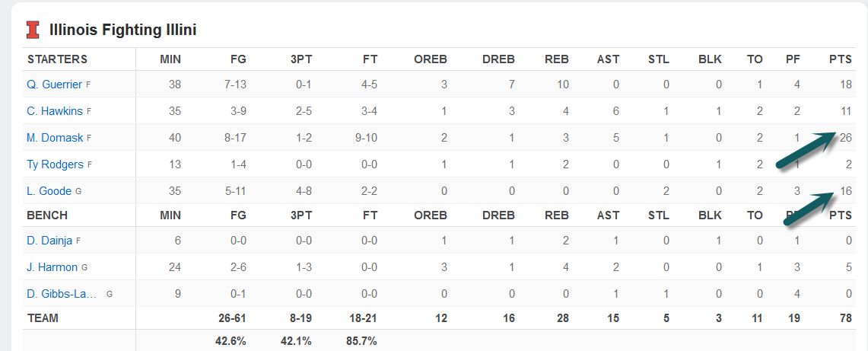Open C. Hawkins player page
The image size is (868, 351).
(x=55, y=111)
